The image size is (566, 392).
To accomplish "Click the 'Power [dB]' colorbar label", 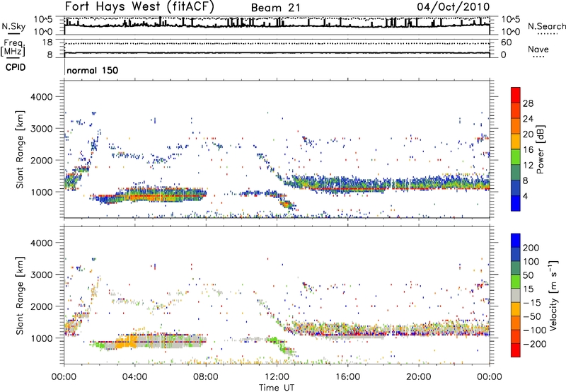I will (x=540, y=149).
